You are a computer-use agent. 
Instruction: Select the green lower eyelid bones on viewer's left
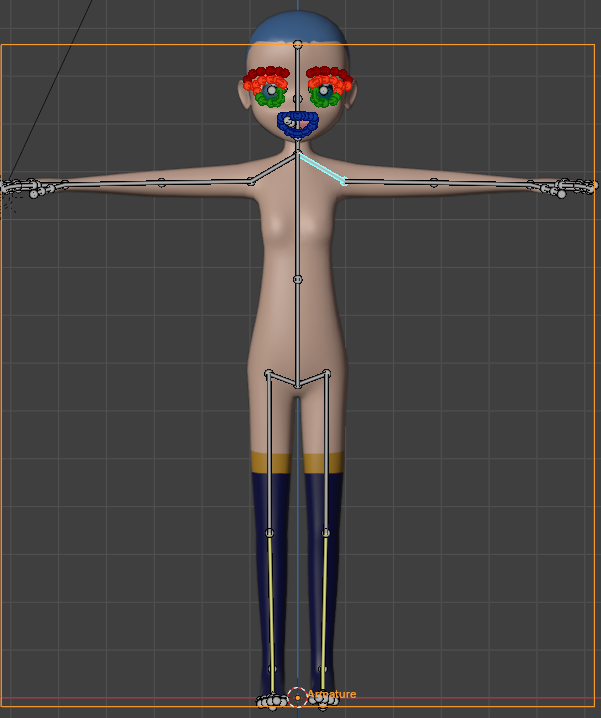tap(270, 99)
